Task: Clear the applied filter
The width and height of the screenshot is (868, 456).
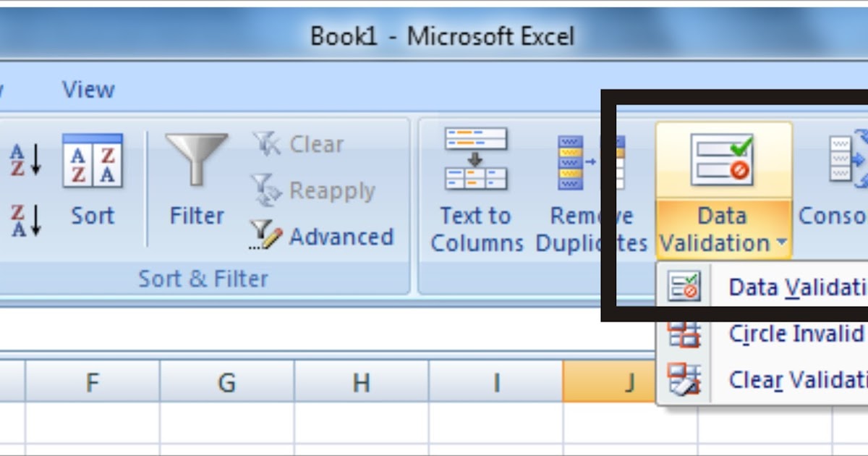Action: pyautogui.click(x=297, y=144)
